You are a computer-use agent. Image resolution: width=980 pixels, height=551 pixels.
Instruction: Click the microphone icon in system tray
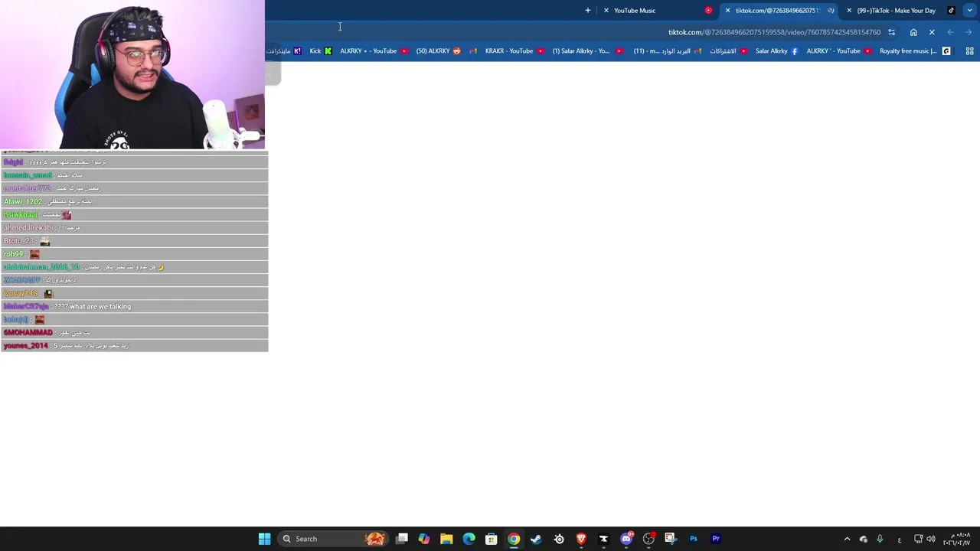pyautogui.click(x=880, y=539)
